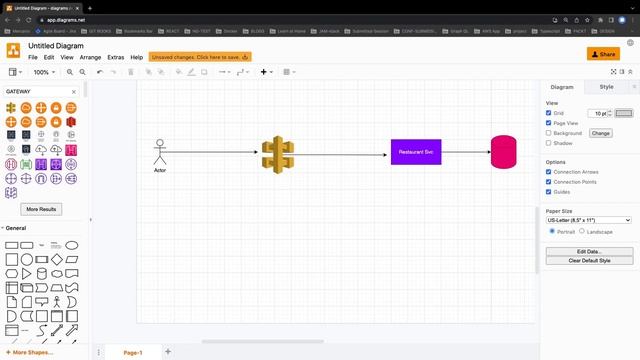Pick the red 3D gateway icon in results

[71, 122]
